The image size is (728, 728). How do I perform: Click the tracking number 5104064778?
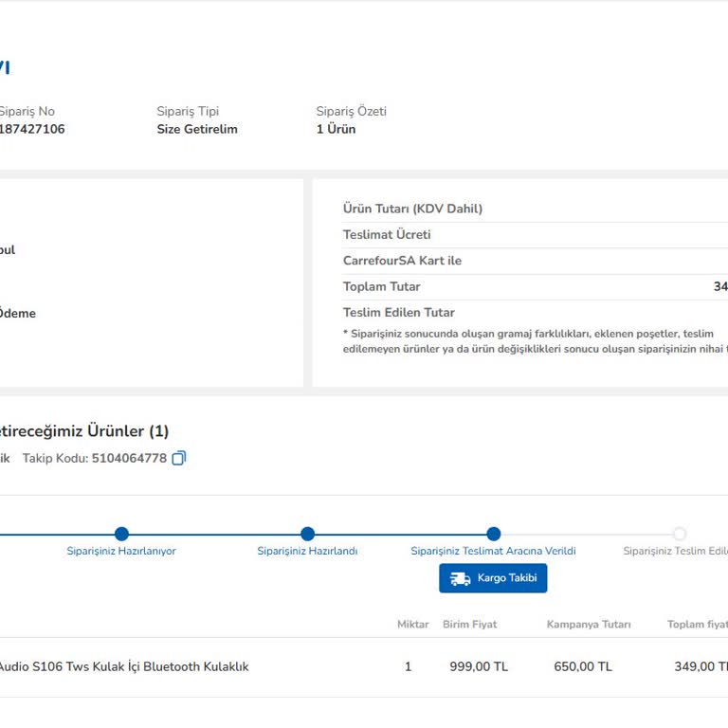(x=129, y=458)
